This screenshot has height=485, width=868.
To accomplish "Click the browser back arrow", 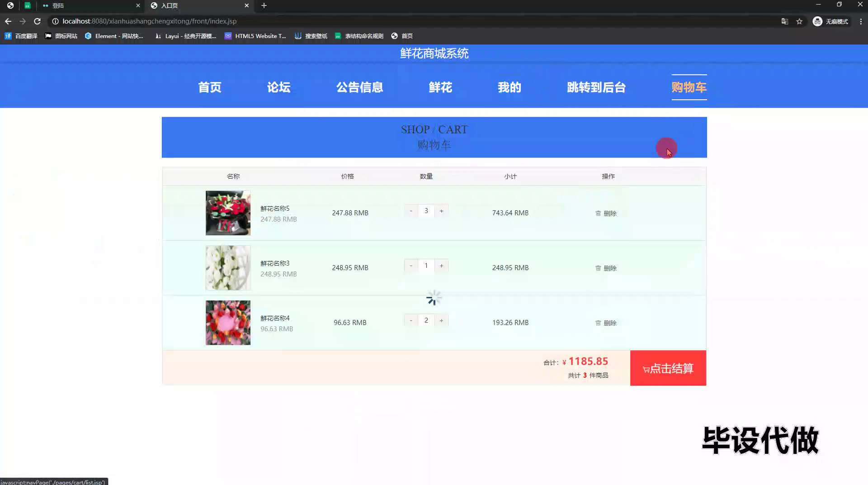I will pyautogui.click(x=8, y=21).
